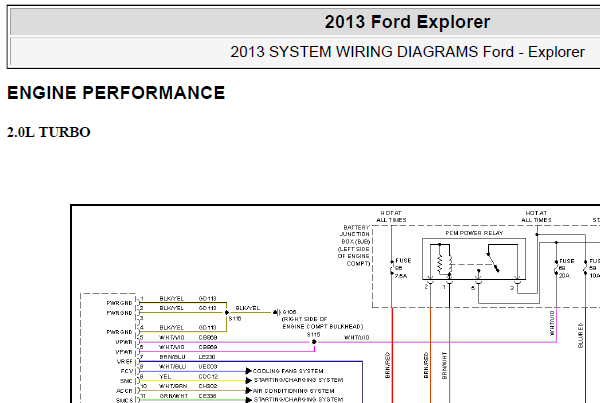Click "HOT AT ALL TIMES" above fuse 96
600x403 pixels.
click(391, 217)
